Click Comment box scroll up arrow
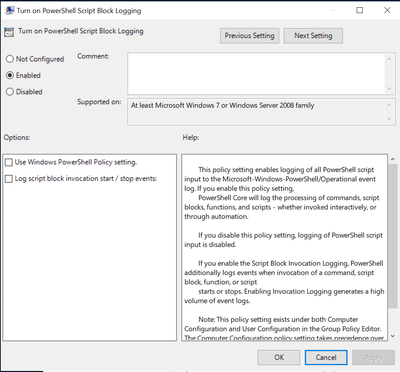Image resolution: width=400 pixels, height=372 pixels. point(389,59)
